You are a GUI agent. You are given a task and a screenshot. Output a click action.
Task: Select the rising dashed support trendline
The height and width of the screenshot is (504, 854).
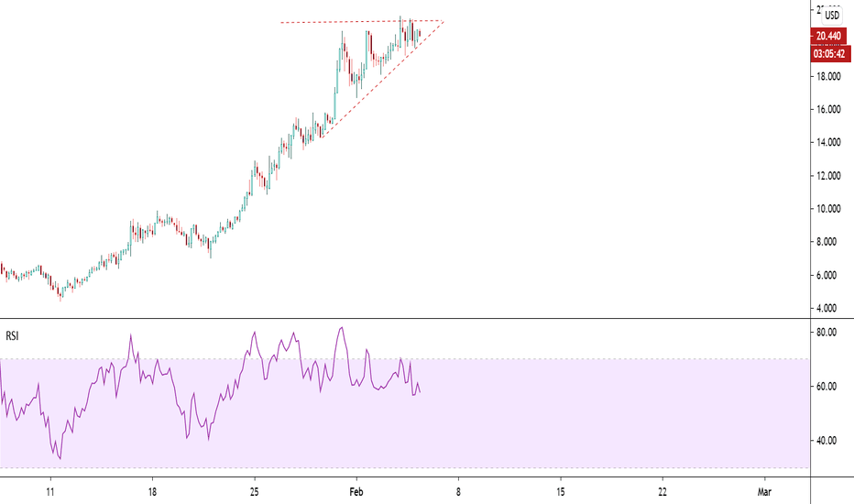[x=381, y=80]
